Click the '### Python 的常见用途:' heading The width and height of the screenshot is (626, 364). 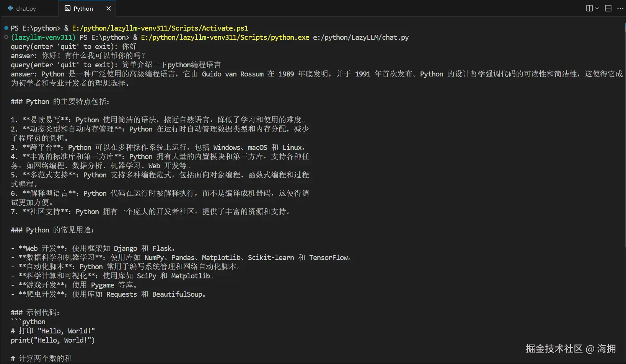52,230
